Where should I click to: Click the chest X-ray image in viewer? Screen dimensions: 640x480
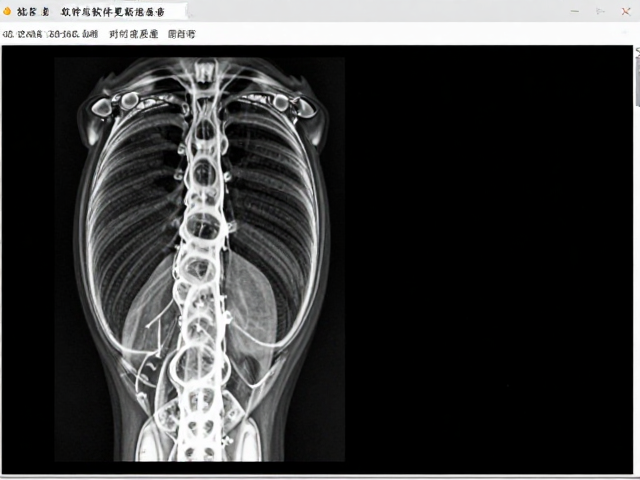tap(200, 260)
